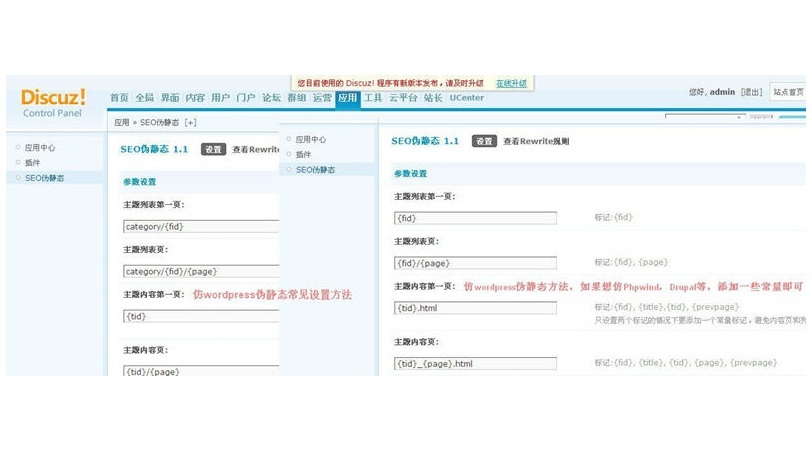
Task: Select SEO伪静态 in the left sidebar
Action: pos(45,178)
